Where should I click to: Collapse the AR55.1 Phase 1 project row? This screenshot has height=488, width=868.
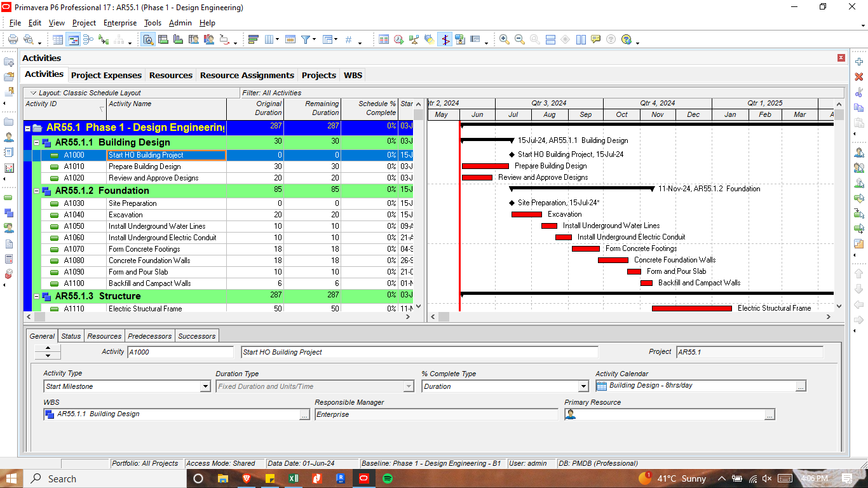tap(28, 128)
